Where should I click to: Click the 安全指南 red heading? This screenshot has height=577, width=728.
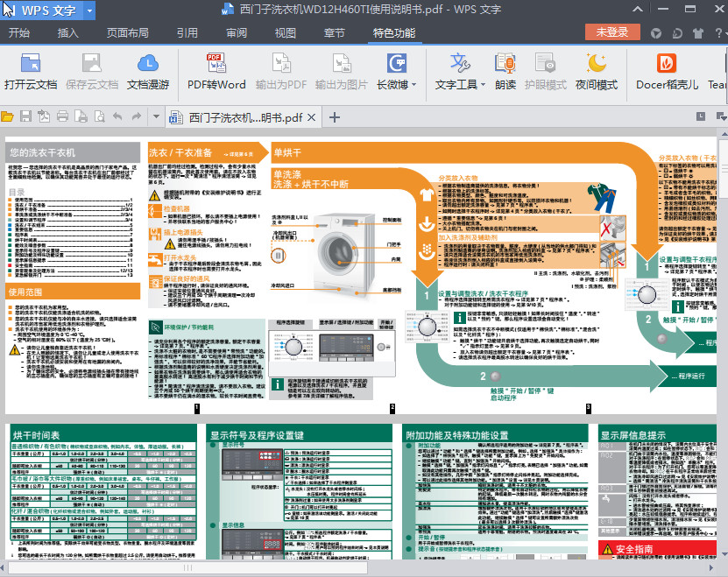634,549
